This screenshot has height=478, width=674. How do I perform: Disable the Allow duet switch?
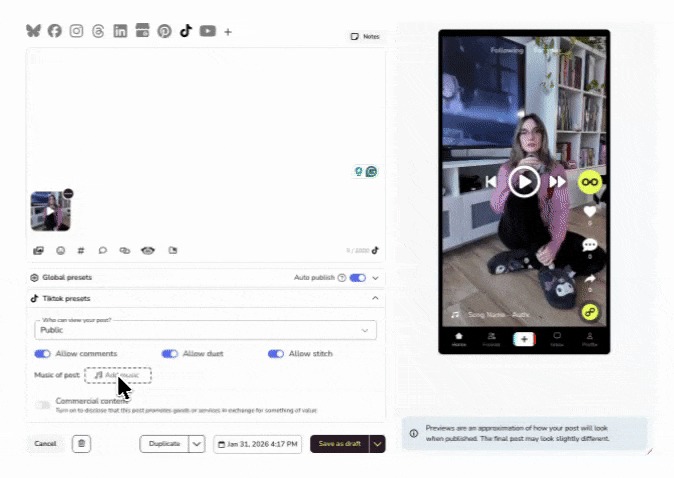[169, 354]
